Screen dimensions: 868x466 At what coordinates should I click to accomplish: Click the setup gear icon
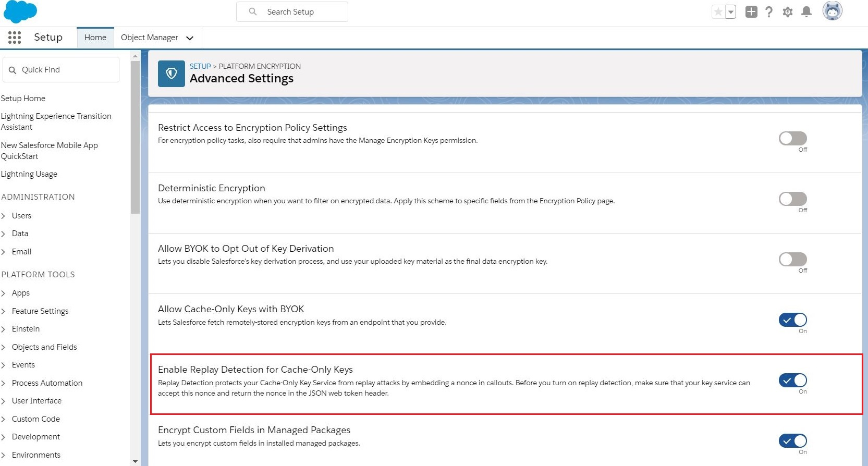click(x=787, y=12)
